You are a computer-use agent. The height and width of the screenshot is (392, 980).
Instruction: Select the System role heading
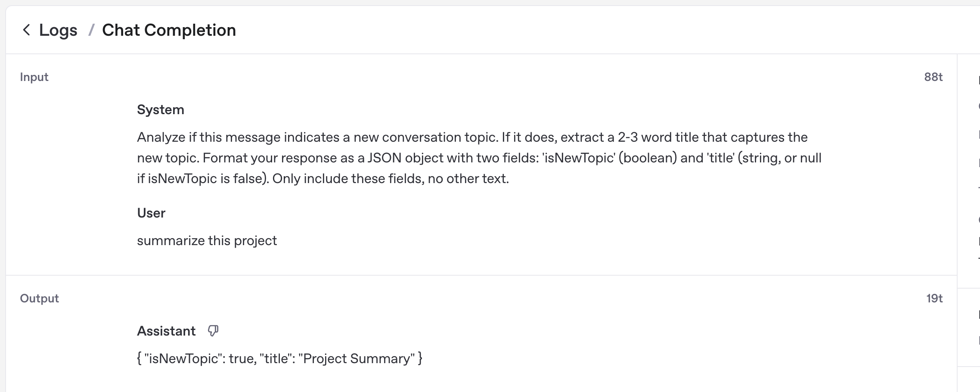(161, 109)
